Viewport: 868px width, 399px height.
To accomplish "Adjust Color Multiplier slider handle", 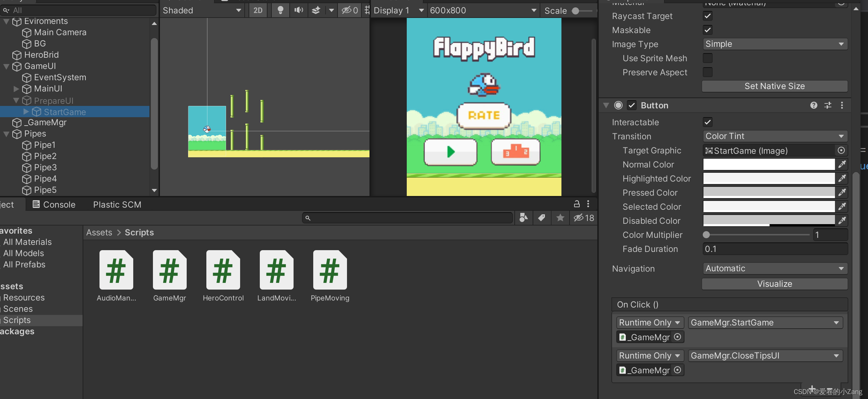I will coord(706,235).
